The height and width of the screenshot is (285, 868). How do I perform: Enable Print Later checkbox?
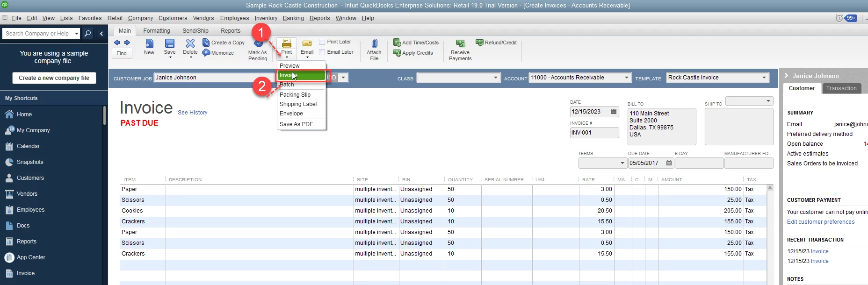[322, 42]
